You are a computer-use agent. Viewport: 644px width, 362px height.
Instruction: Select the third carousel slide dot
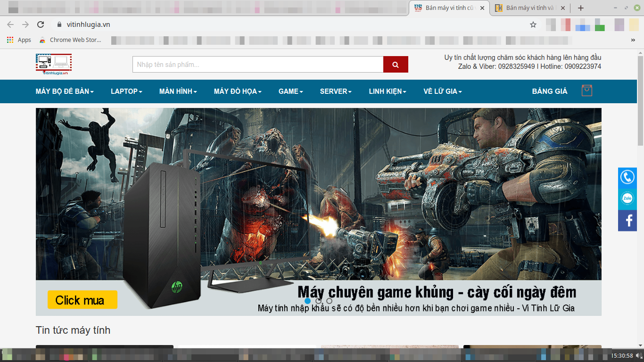tap(329, 301)
